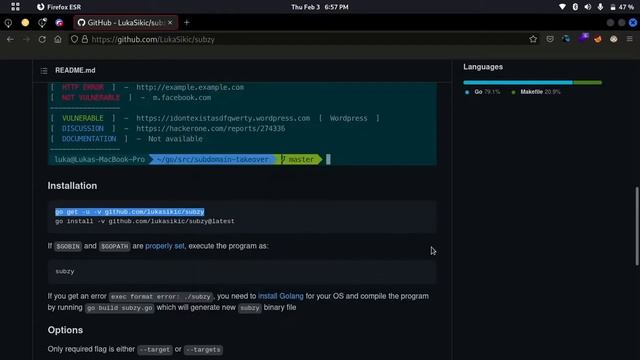The width and height of the screenshot is (640, 360).
Task: Open README table of contents list icon
Action: click(x=44, y=71)
